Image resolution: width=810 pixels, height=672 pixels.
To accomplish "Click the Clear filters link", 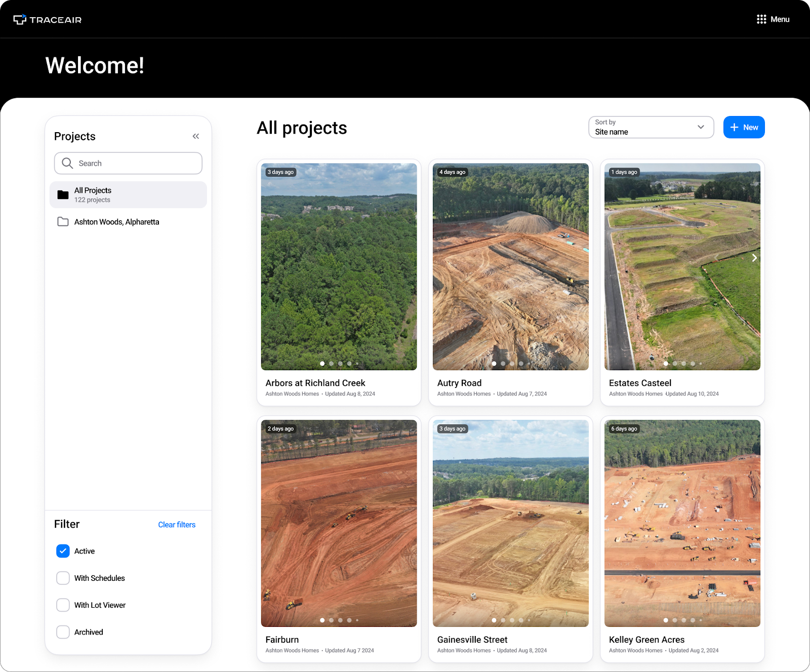I will click(x=177, y=525).
